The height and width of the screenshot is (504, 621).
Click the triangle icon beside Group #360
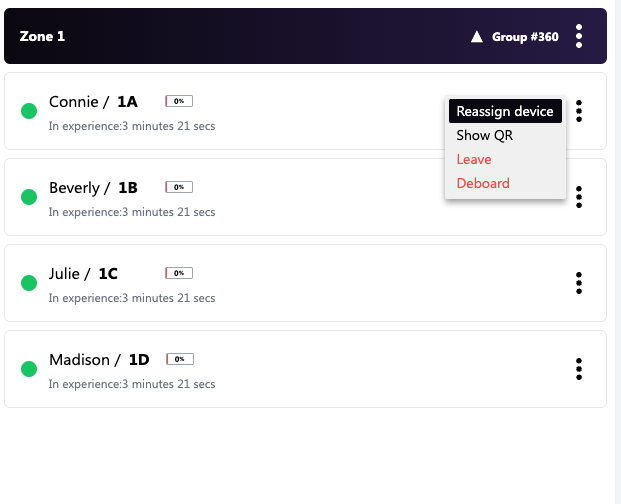477,37
